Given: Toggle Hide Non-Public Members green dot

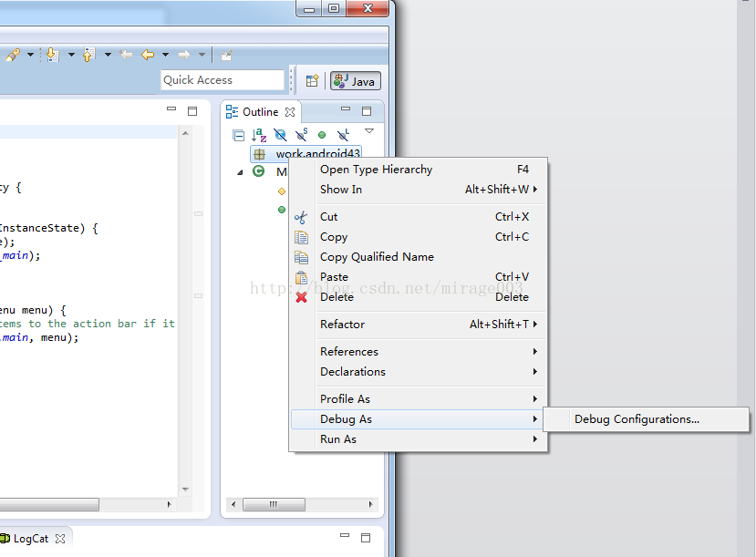Looking at the screenshot, I should (322, 136).
